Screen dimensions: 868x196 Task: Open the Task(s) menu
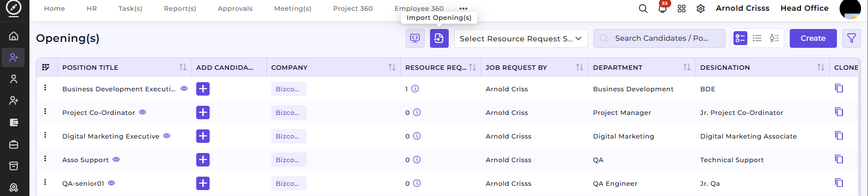(x=130, y=9)
